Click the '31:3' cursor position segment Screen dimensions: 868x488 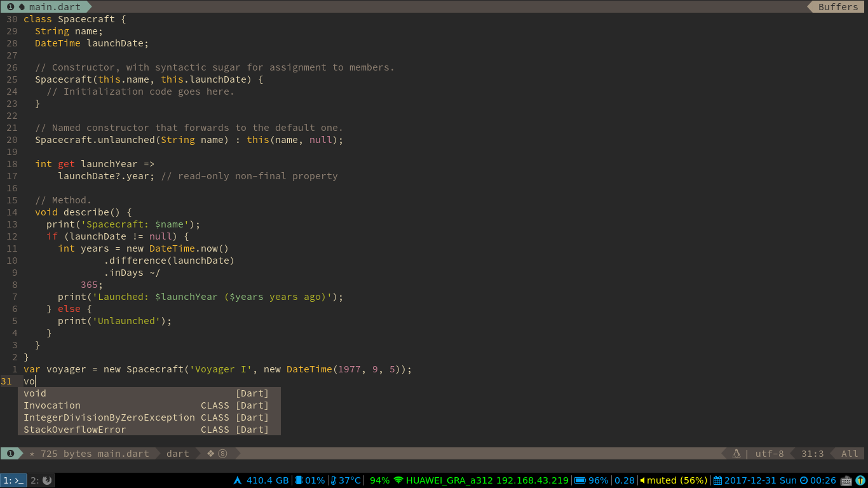coord(813,454)
